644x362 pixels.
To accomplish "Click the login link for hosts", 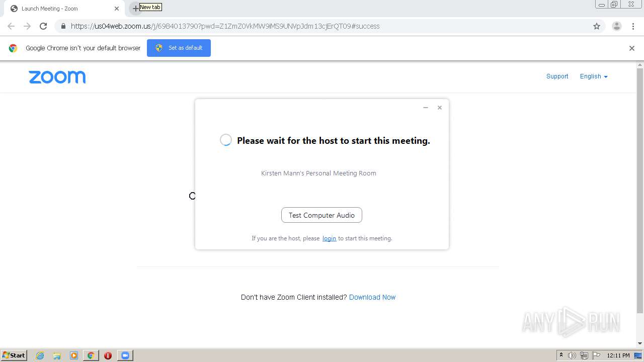I will (329, 238).
